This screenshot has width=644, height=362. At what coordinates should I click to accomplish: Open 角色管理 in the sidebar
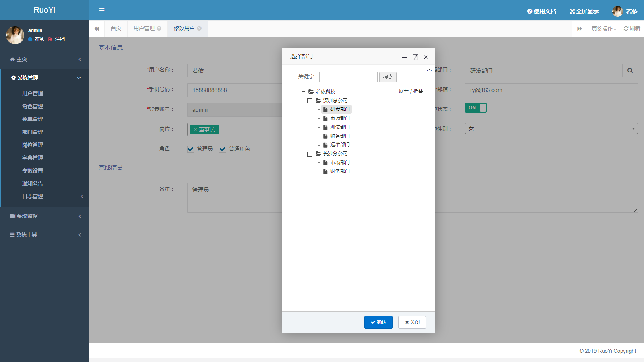pos(33,106)
